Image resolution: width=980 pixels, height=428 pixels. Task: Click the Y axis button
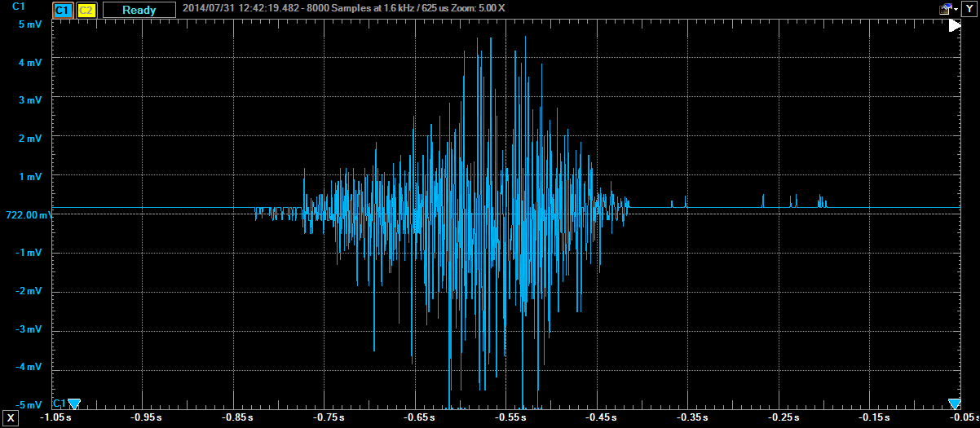[x=969, y=9]
